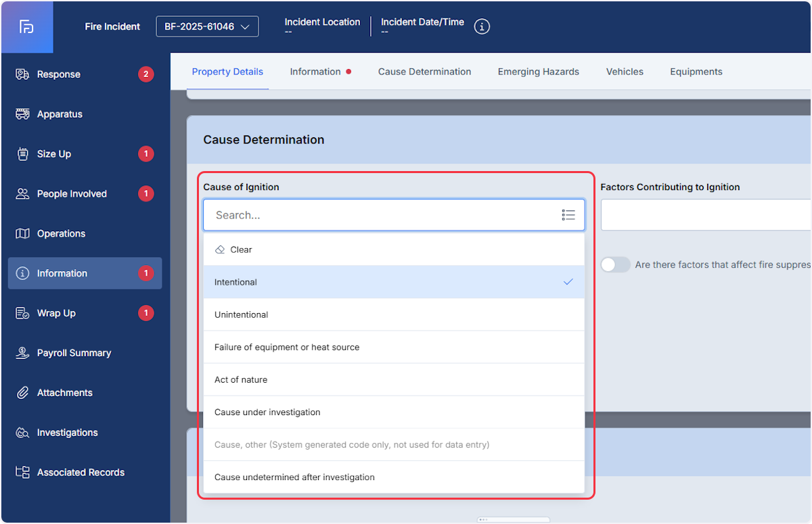
Task: Open Response section in sidebar
Action: click(x=85, y=74)
